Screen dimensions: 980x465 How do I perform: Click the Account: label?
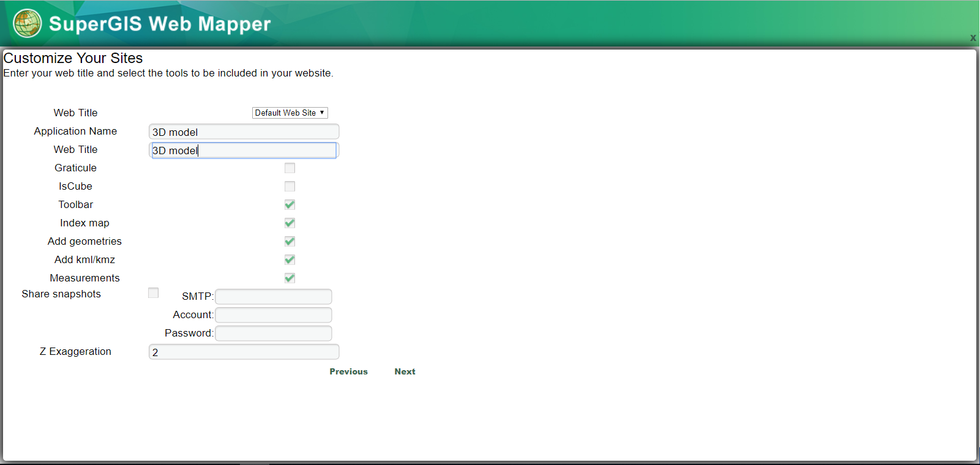(x=193, y=314)
